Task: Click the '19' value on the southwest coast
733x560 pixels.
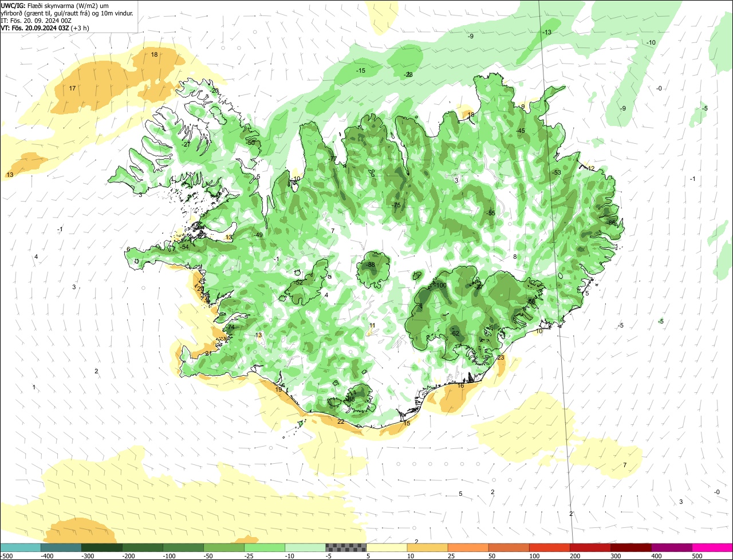Action: [x=279, y=389]
